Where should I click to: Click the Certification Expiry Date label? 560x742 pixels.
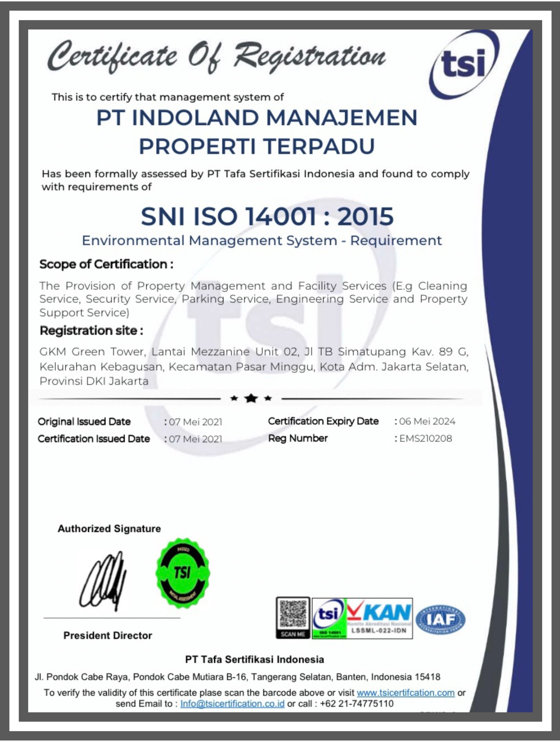(x=323, y=421)
